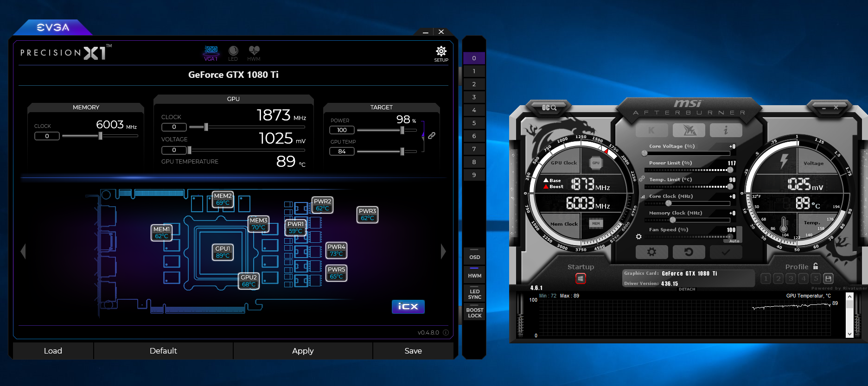Reset Afterburner settings with circular arrow
The height and width of the screenshot is (386, 868).
[x=689, y=252]
